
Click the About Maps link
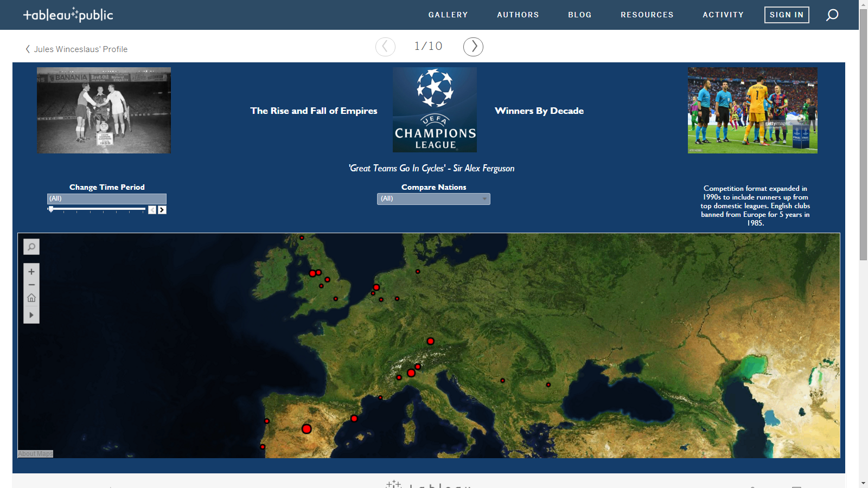pos(36,454)
